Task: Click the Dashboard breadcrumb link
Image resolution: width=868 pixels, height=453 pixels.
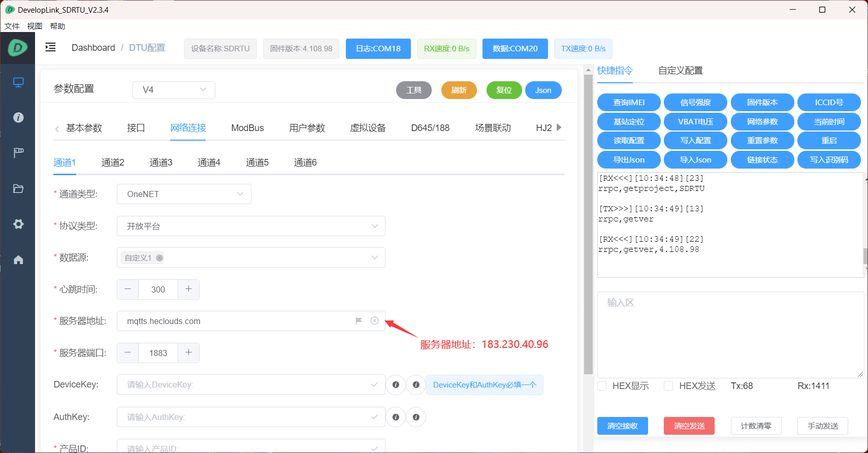Action: tap(93, 48)
